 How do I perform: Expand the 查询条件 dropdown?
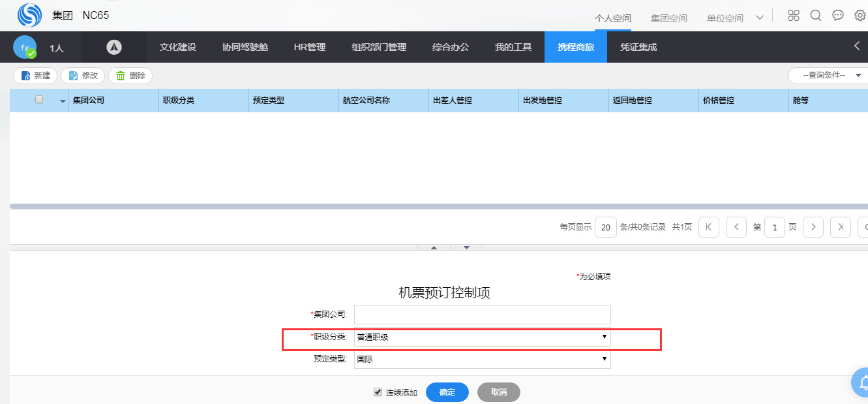click(828, 76)
